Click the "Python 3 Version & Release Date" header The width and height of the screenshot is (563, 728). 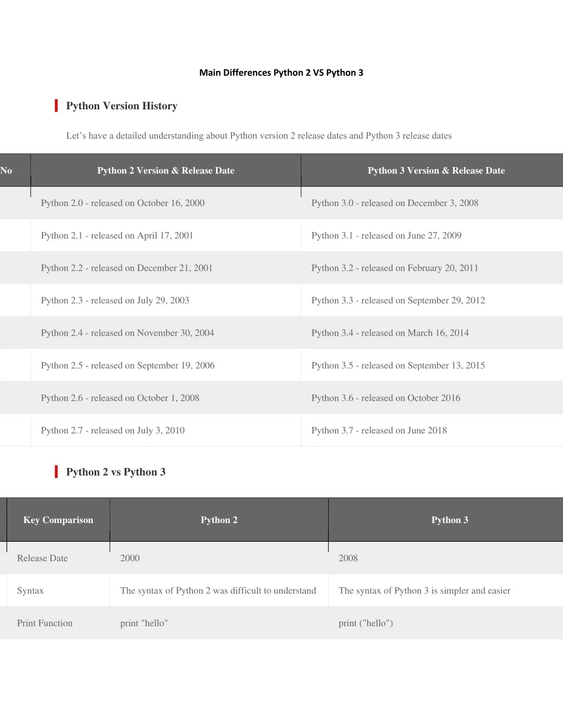point(436,170)
